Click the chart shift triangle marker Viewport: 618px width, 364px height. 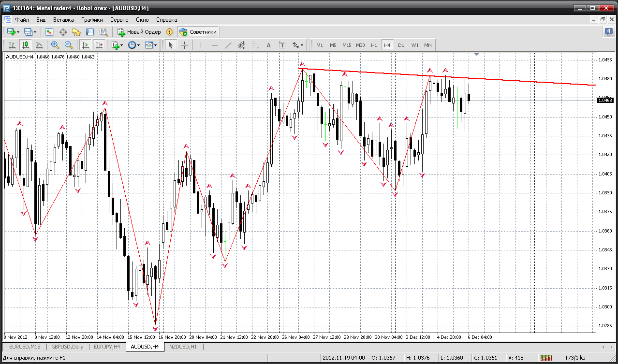(477, 55)
